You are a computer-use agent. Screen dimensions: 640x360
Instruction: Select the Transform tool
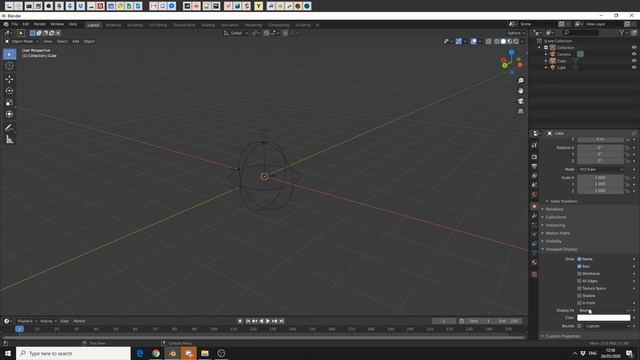pos(9,114)
